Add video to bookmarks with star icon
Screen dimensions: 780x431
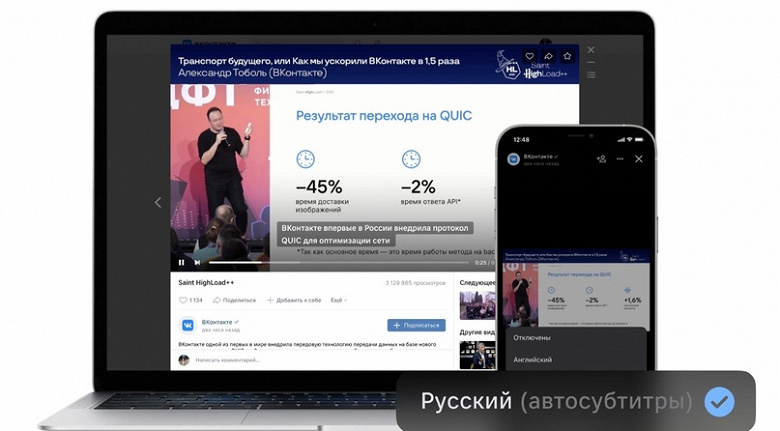point(567,56)
